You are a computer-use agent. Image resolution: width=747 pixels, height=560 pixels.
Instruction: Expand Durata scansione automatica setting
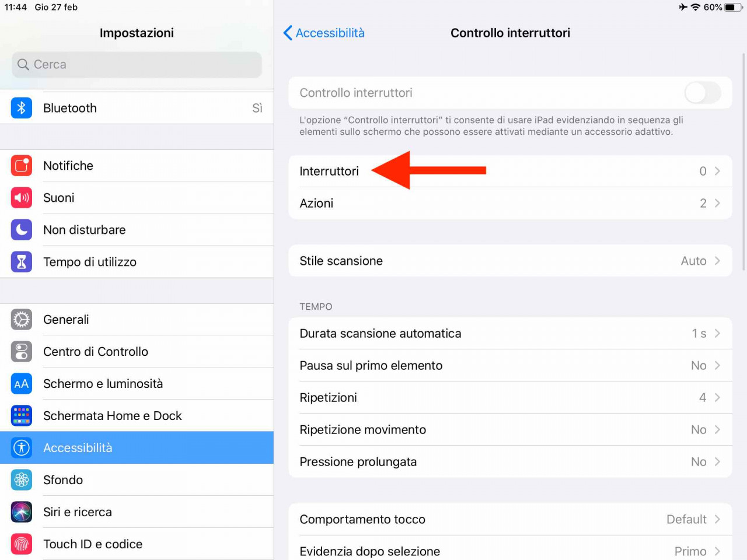pyautogui.click(x=510, y=334)
